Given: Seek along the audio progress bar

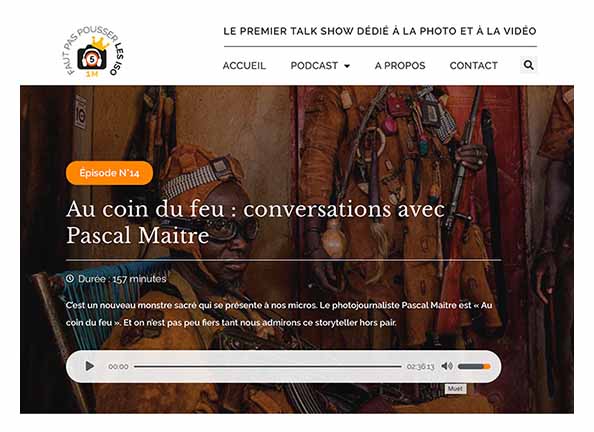Looking at the screenshot, I should pos(268,366).
